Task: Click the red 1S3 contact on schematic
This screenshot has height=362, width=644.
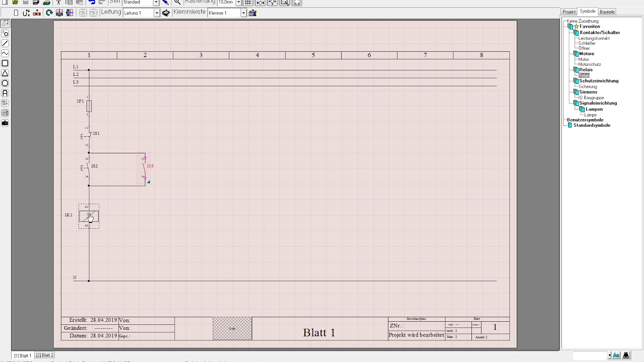Action: pyautogui.click(x=144, y=166)
